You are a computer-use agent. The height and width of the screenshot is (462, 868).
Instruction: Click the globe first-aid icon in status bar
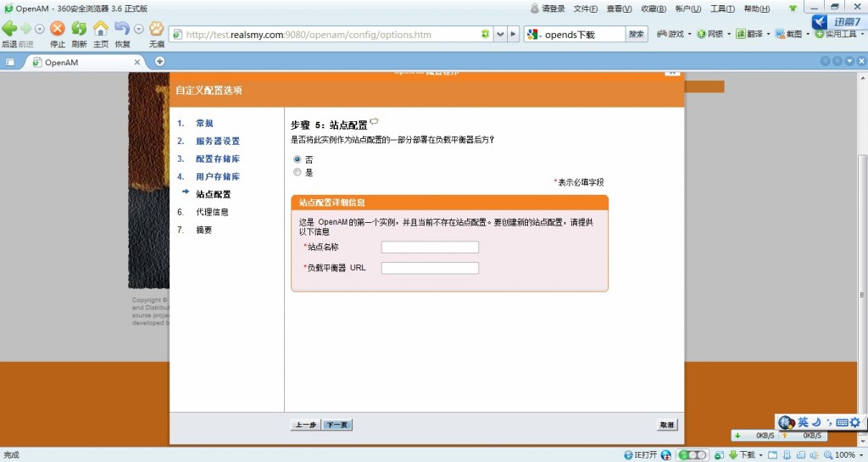click(x=666, y=455)
